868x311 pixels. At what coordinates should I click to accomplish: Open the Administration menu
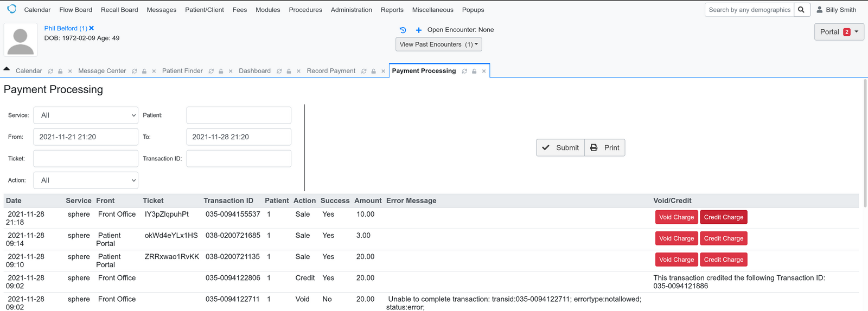click(351, 10)
